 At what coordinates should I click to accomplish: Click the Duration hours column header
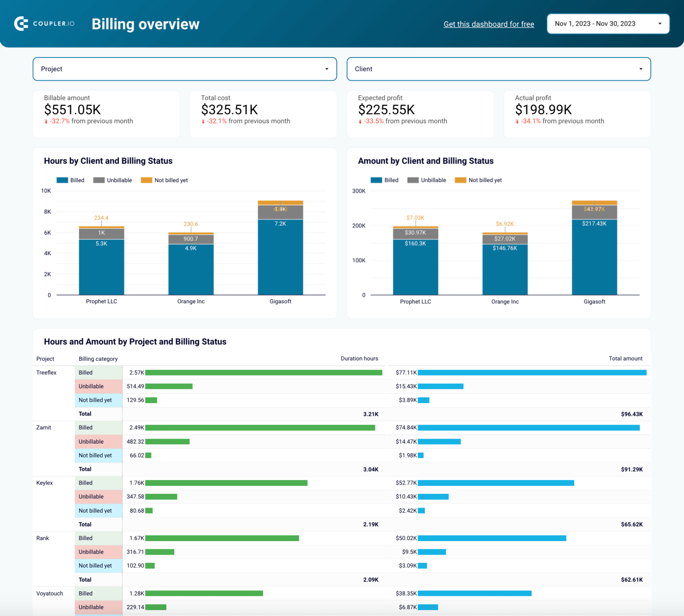pyautogui.click(x=359, y=358)
